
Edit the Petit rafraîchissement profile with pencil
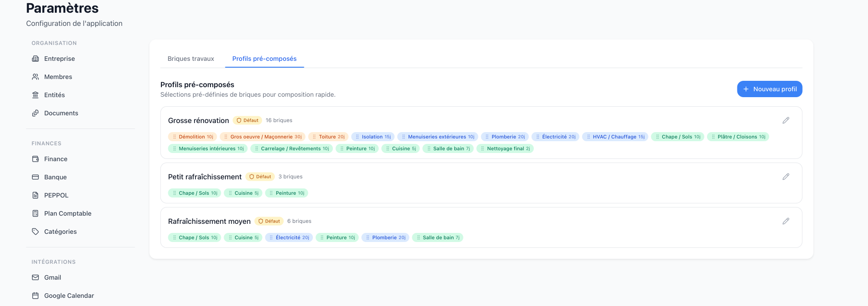(x=786, y=177)
